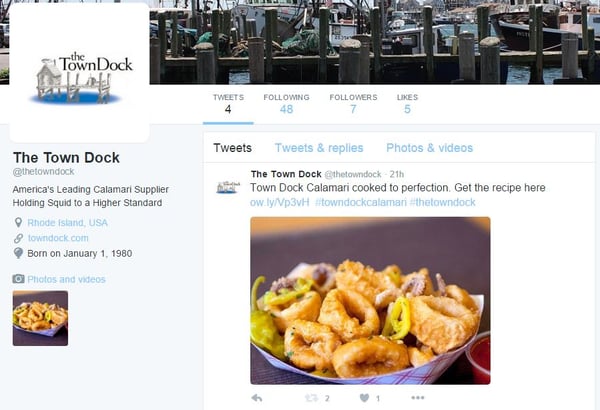Reply to the calamari tweet
The image size is (600, 410).
click(257, 398)
